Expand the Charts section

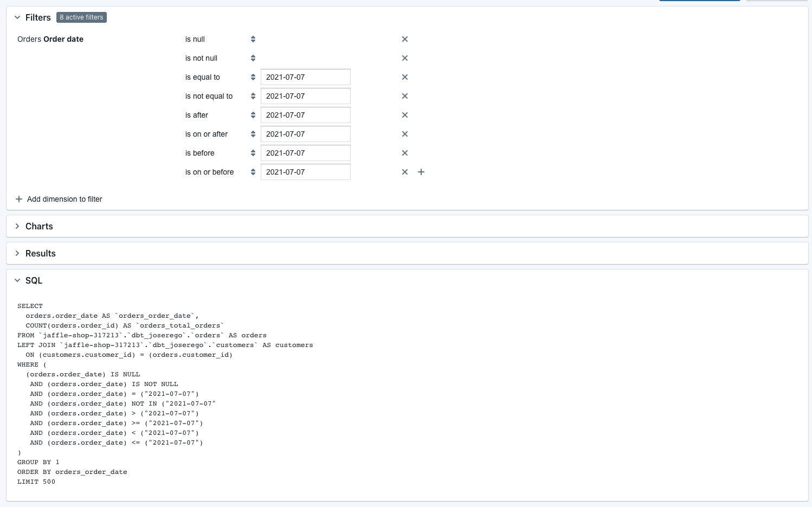(17, 226)
